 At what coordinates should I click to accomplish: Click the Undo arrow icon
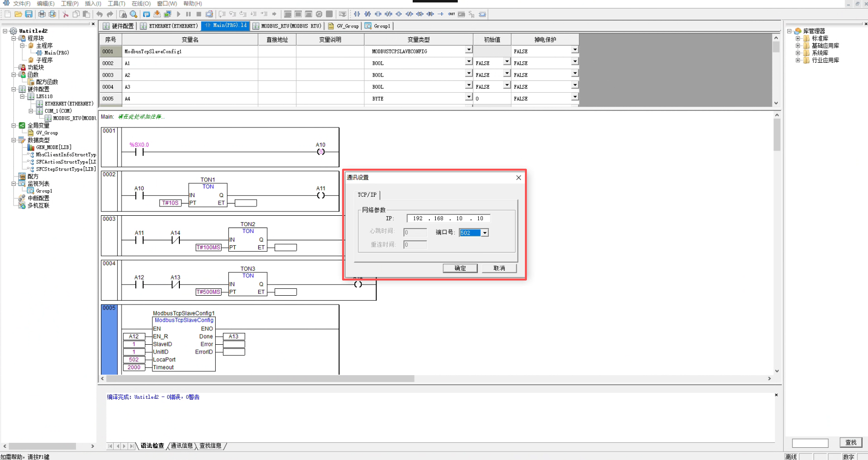(99, 14)
